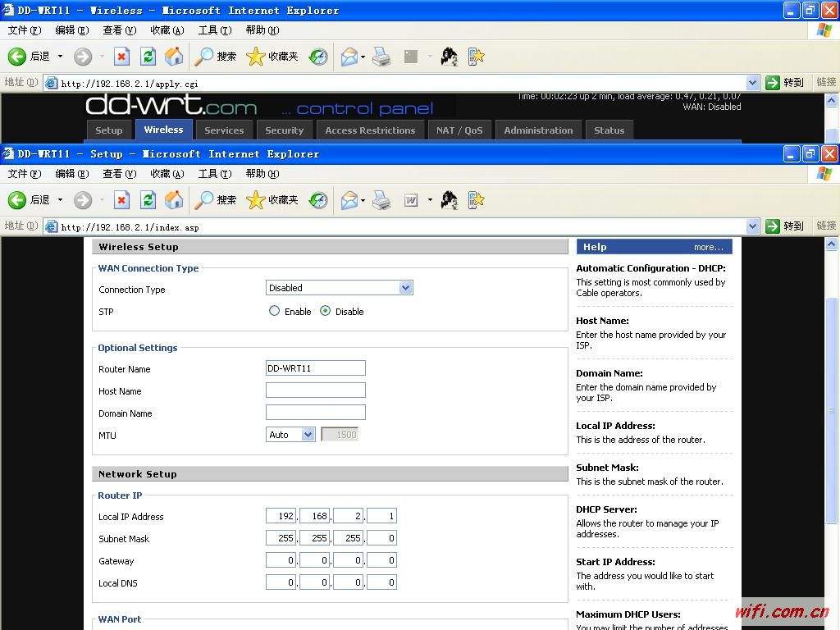
Task: Open the Administration tab in DD-WRT
Action: [538, 130]
